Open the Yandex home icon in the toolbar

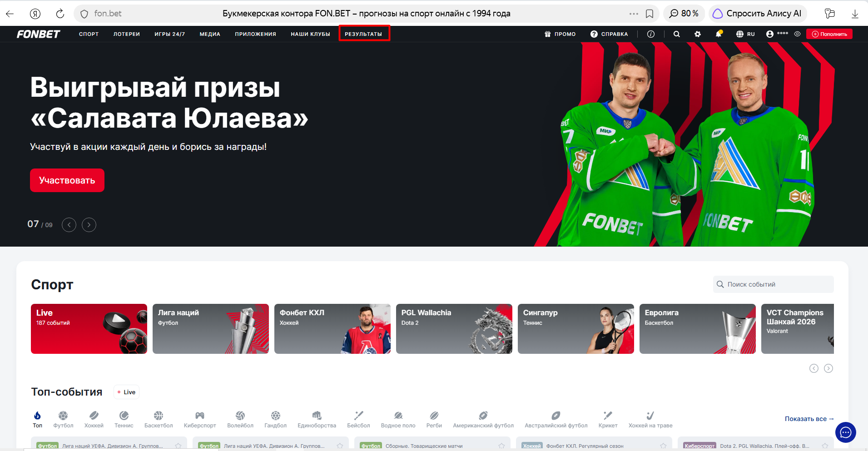pyautogui.click(x=35, y=14)
